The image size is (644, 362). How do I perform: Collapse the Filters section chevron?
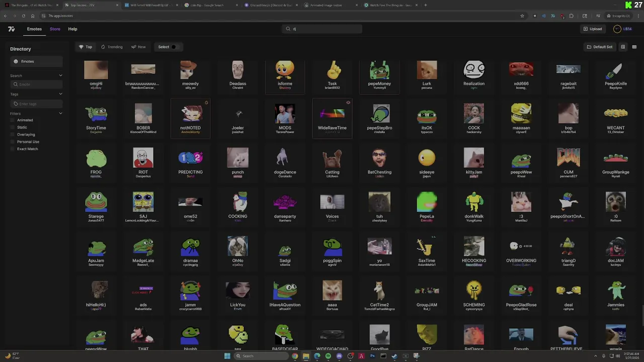[60, 114]
